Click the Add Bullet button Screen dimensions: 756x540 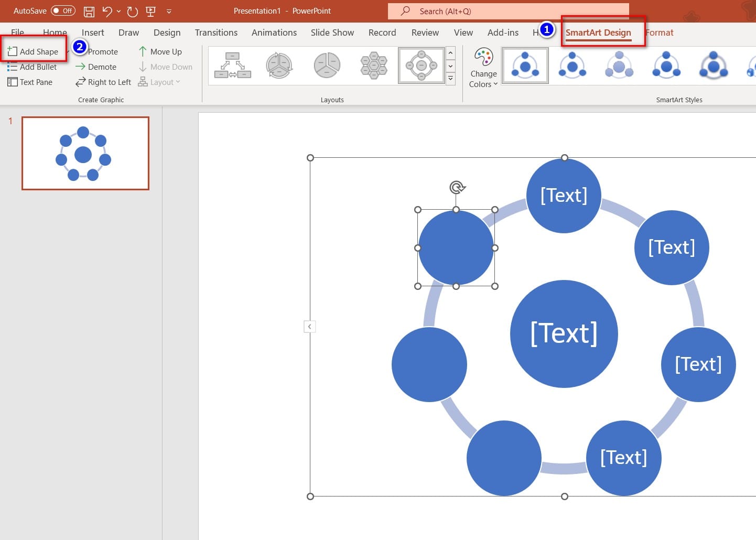click(32, 67)
